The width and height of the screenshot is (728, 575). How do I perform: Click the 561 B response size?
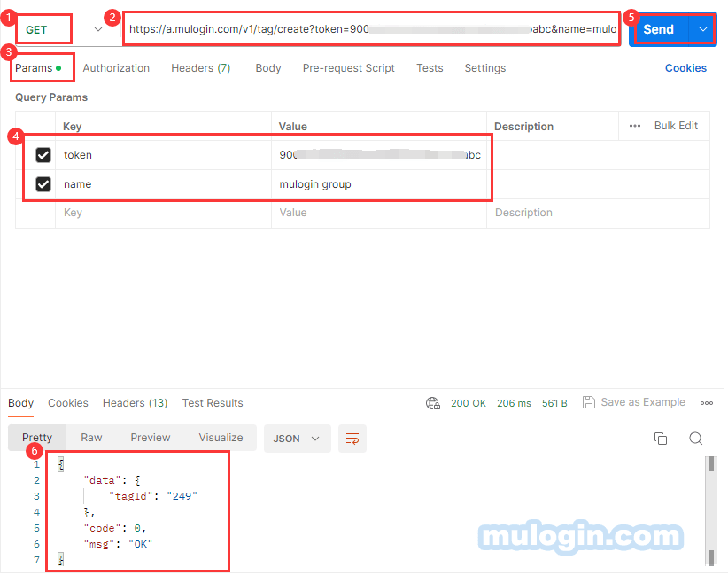tap(554, 403)
